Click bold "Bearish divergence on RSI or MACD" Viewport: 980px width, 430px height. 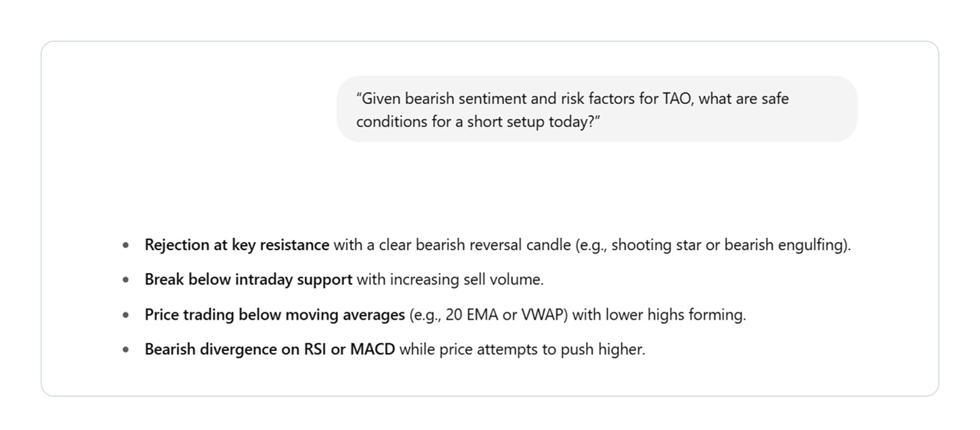270,350
